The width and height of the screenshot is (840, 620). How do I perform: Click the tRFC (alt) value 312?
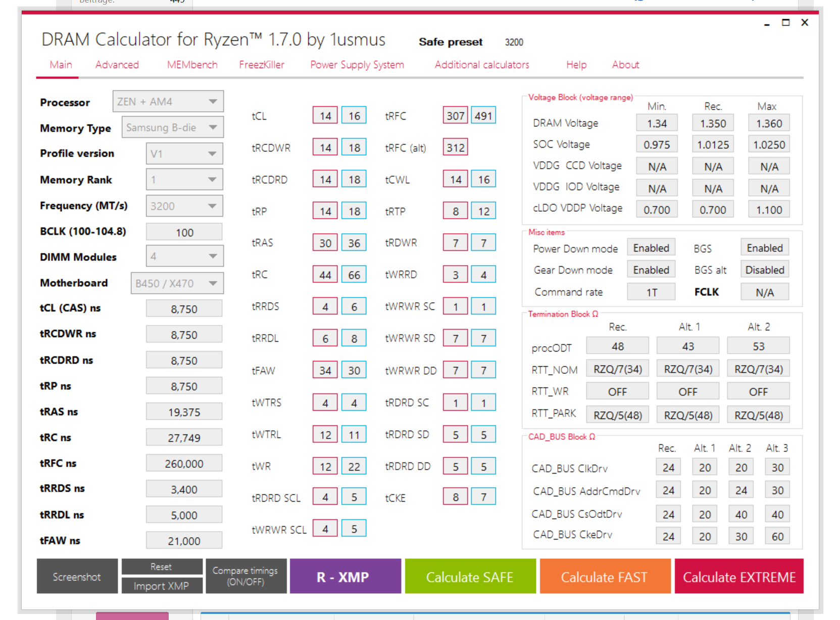(456, 148)
